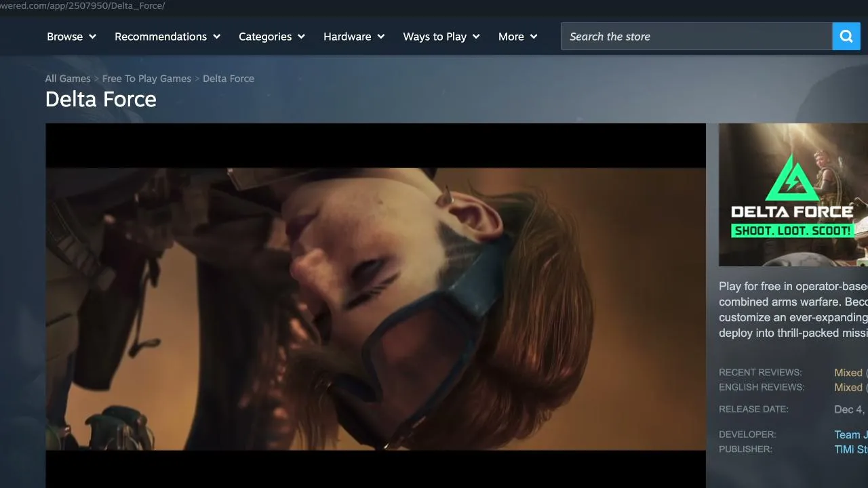Click the large Delta Force page title
The image size is (868, 488).
pyautogui.click(x=101, y=99)
